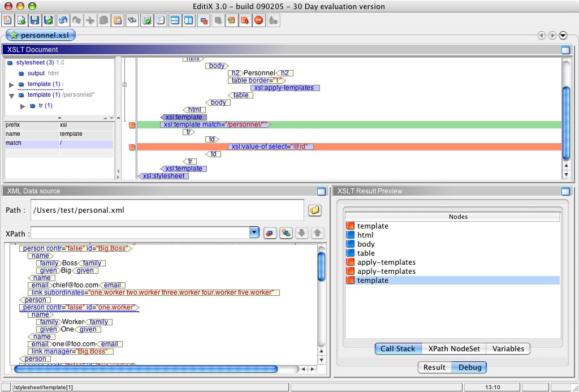Click the red down-arrow debug step icon
579x392 pixels.
click(x=245, y=20)
